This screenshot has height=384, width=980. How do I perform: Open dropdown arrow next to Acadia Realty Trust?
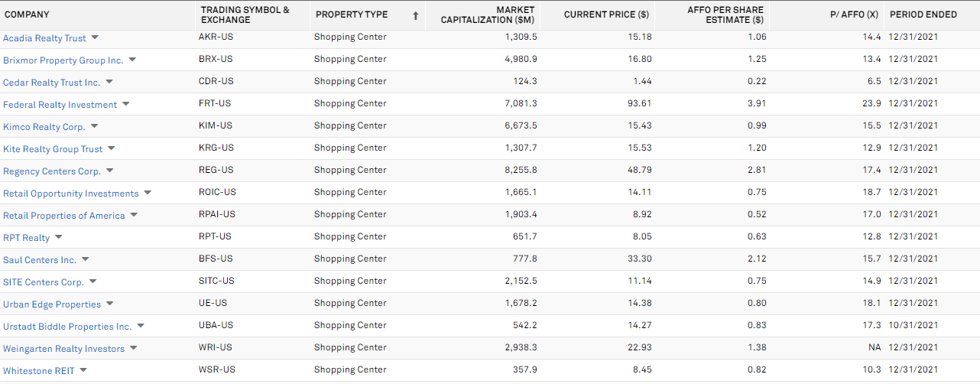[x=95, y=37]
